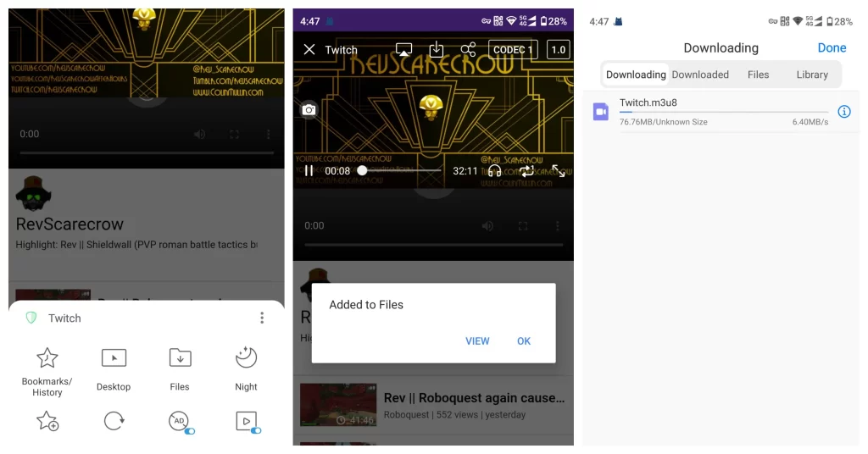Select the Downloading tab
The width and height of the screenshot is (868, 454).
click(636, 75)
